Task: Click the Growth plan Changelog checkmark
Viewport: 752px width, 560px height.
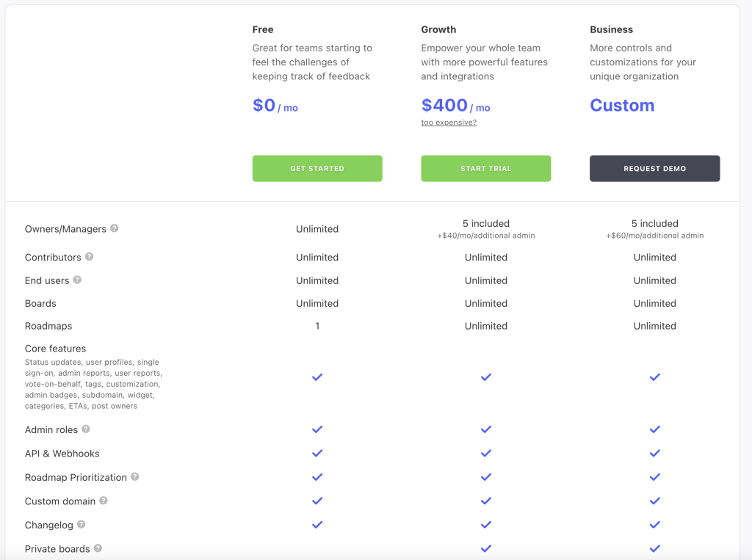Action: 486,525
